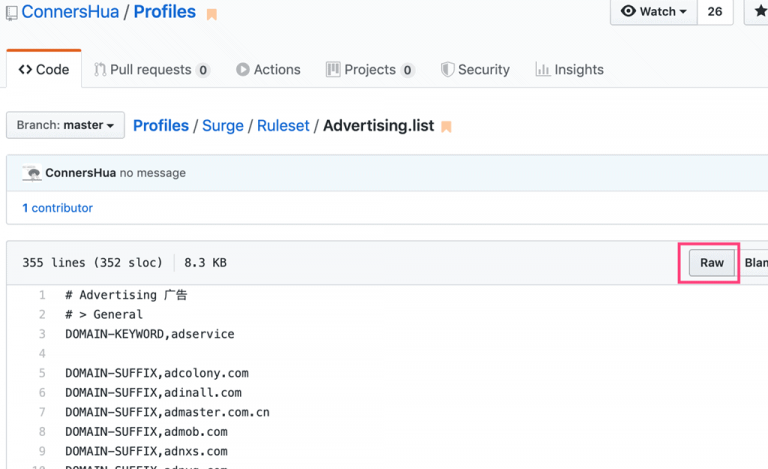
Task: Go to the Projects tab
Action: tap(370, 70)
